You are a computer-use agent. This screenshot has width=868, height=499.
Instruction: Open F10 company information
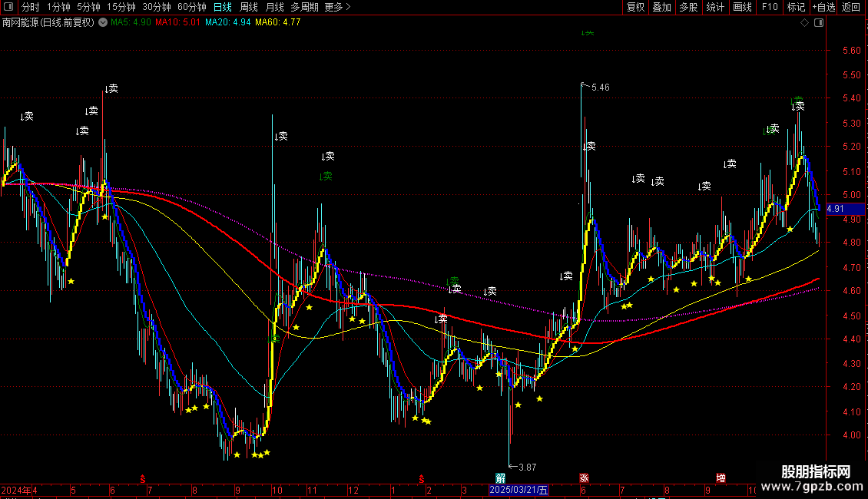click(770, 7)
